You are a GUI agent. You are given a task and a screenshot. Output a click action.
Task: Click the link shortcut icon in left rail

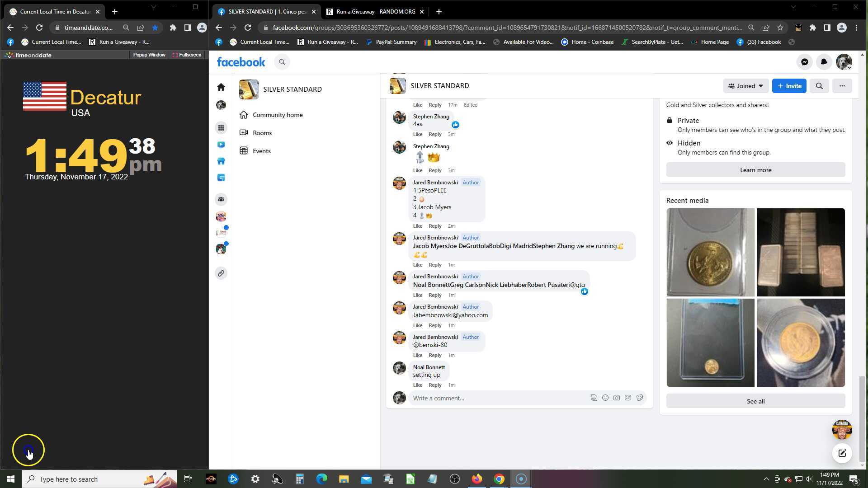221,273
